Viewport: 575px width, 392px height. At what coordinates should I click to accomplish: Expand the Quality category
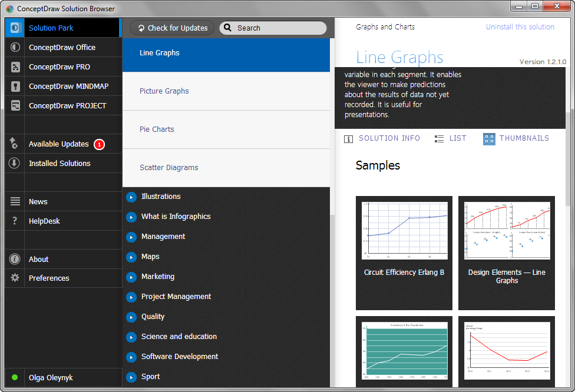coord(131,317)
